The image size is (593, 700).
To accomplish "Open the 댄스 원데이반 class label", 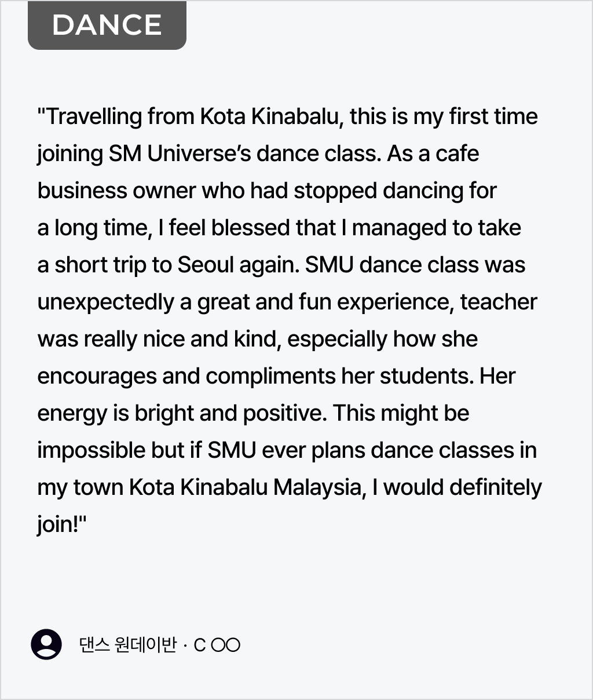I will pyautogui.click(x=127, y=645).
